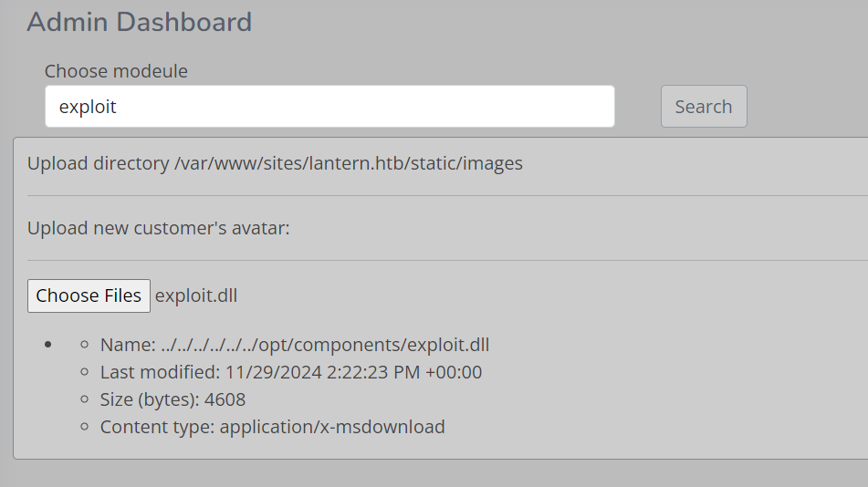Click the hollow bullet beside Size (bytes)

point(84,399)
